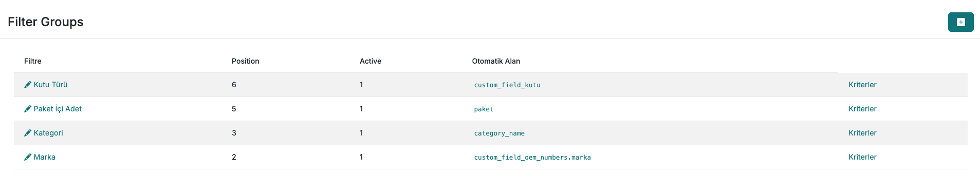Open the Marka filter link
Screen dimensions: 980x194
44,157
